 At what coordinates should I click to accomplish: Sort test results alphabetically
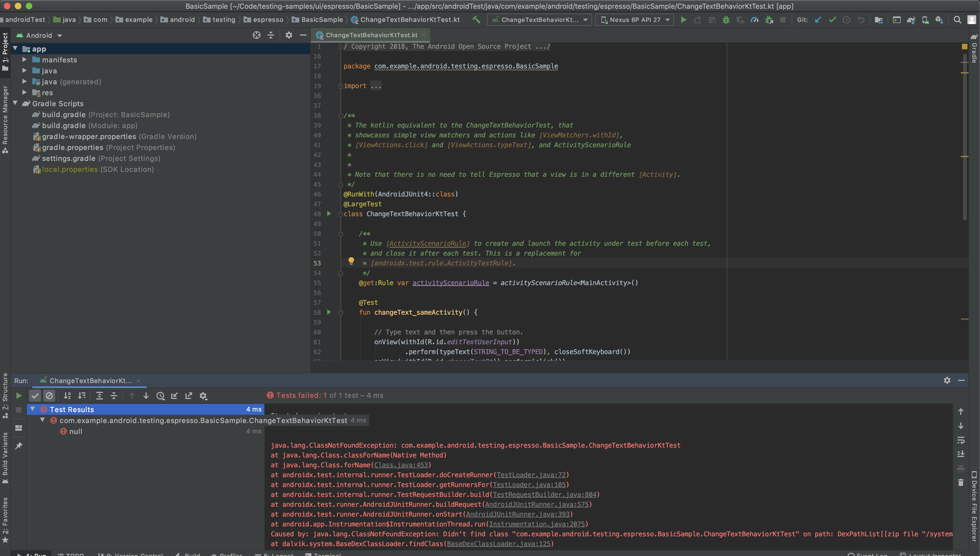point(67,396)
